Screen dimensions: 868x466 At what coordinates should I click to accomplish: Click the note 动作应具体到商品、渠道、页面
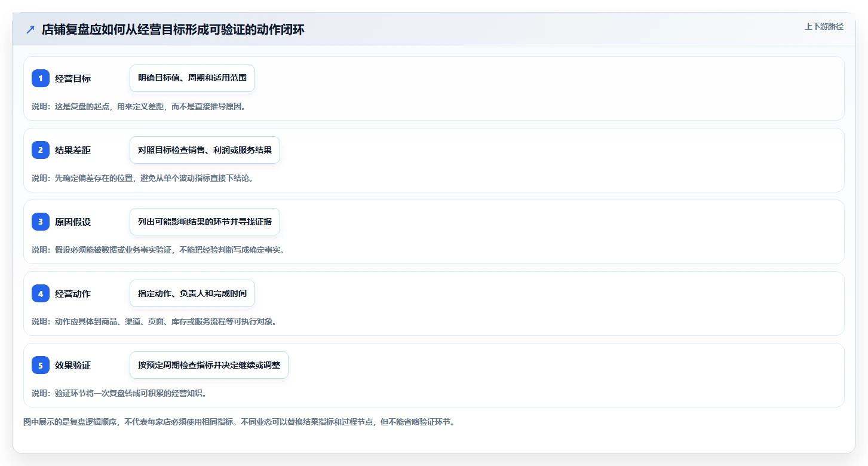109,321
